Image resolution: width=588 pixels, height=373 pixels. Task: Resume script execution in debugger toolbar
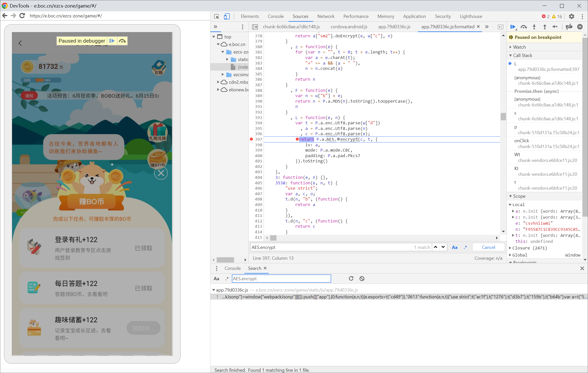(513, 27)
